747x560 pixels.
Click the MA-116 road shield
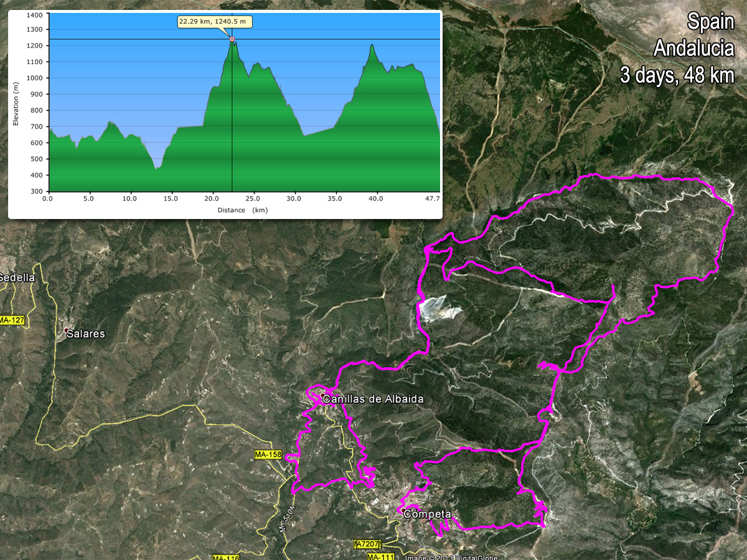pos(225,557)
